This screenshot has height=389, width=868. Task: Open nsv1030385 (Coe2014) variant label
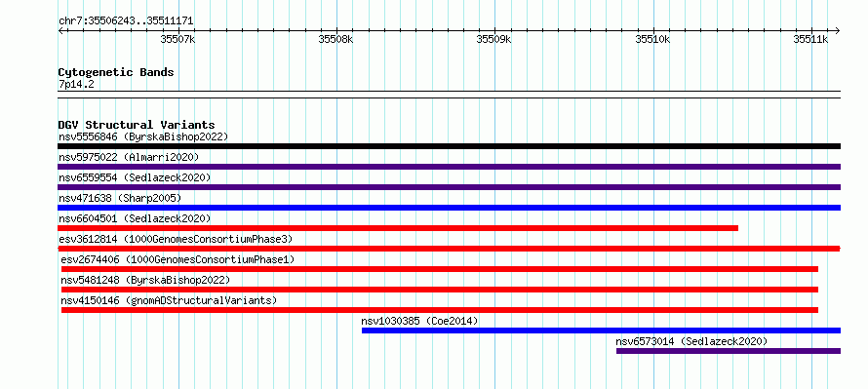419,321
